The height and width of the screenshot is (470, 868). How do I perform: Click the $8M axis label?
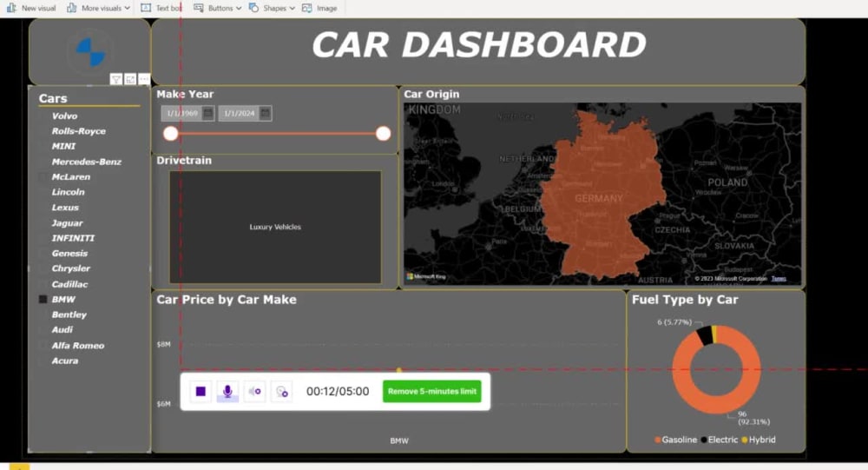point(163,344)
